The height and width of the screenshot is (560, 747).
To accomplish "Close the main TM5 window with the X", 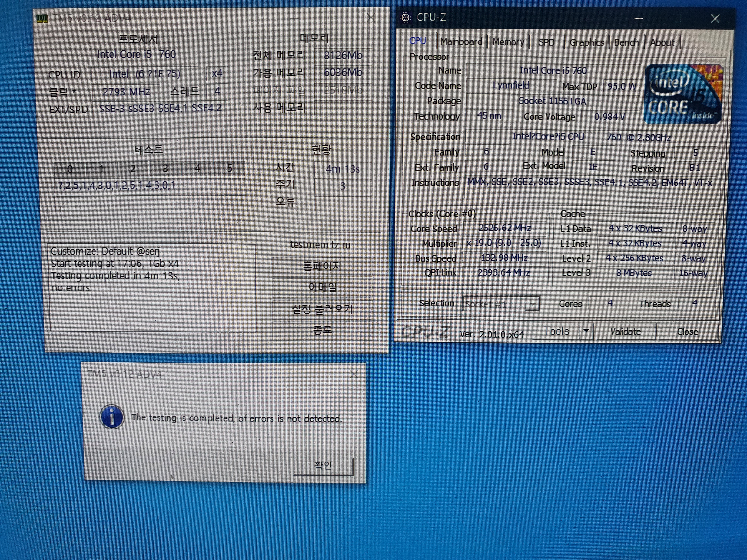I will tap(371, 18).
